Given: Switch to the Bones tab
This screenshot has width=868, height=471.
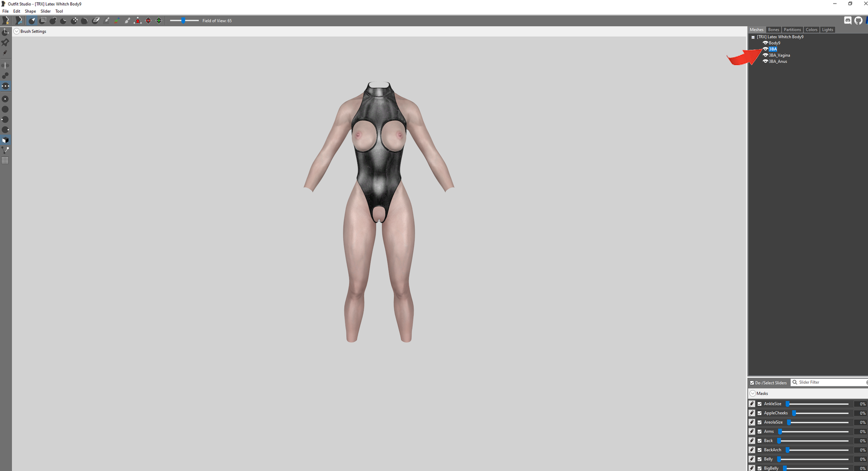Looking at the screenshot, I should point(774,30).
